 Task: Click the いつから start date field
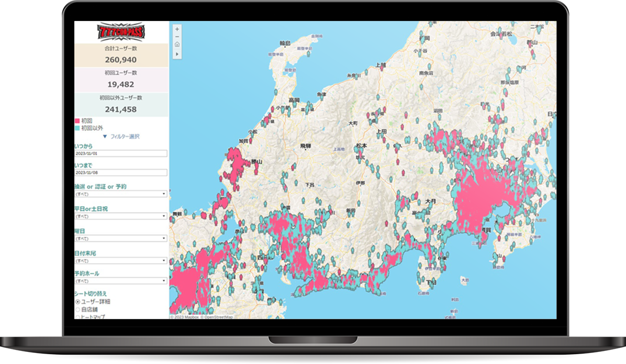121,154
